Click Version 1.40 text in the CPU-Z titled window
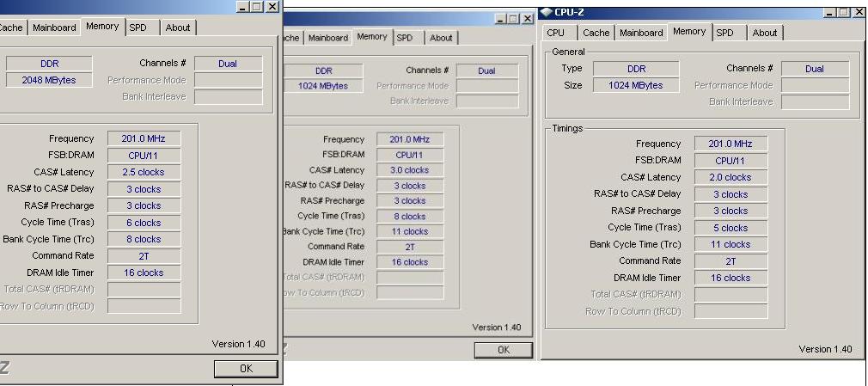The width and height of the screenshot is (868, 386). tap(825, 349)
